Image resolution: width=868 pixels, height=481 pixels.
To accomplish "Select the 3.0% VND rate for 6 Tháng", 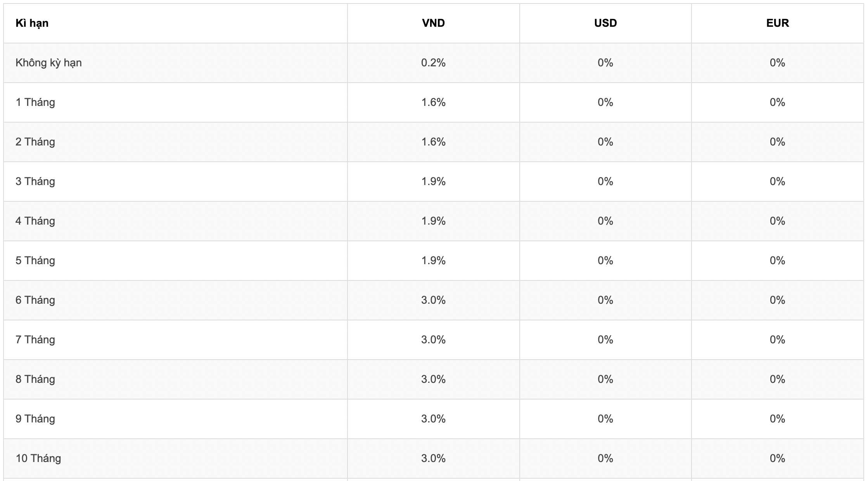I will point(433,300).
